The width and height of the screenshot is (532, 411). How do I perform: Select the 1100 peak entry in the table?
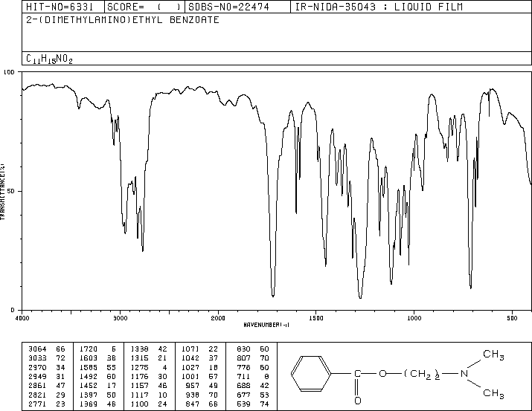pos(149,404)
